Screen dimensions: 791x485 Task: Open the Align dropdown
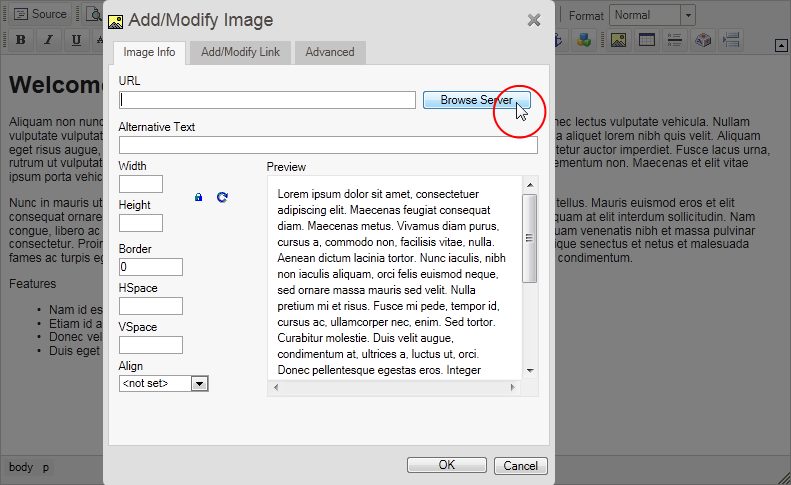(199, 383)
